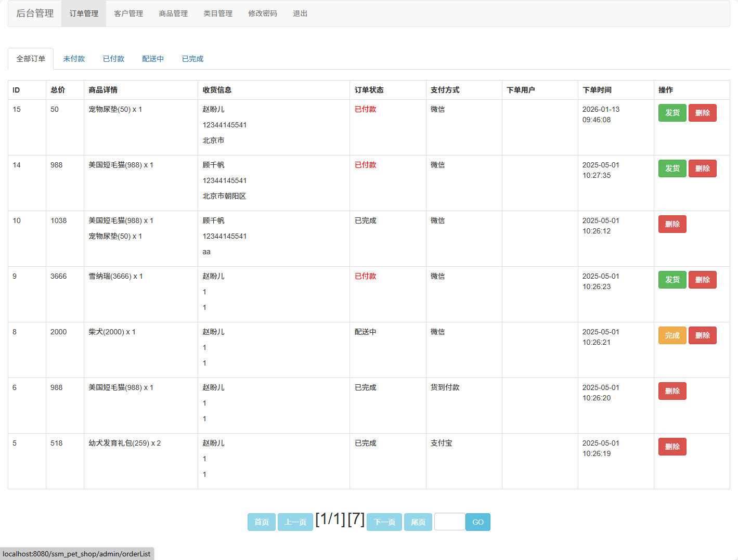Delete the completed order ID 10

(x=672, y=224)
